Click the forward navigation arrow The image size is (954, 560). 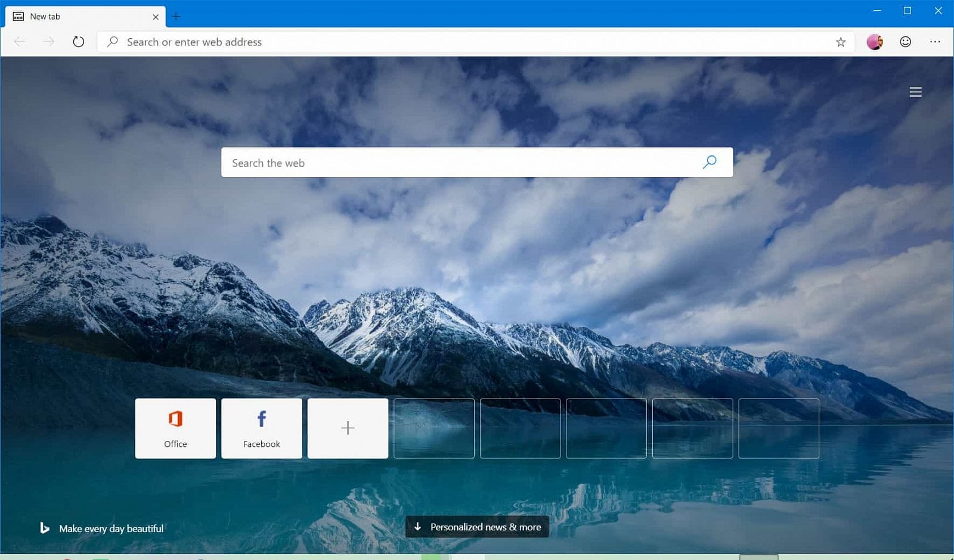[x=49, y=42]
